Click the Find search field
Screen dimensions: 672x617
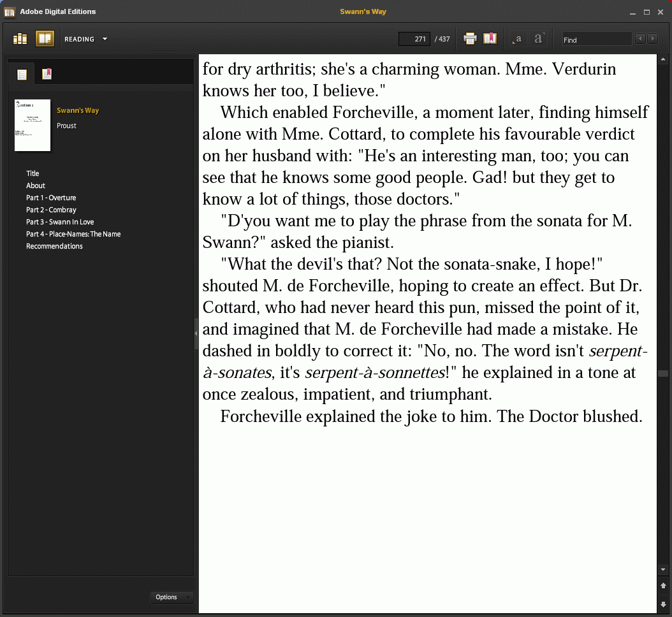click(x=597, y=40)
